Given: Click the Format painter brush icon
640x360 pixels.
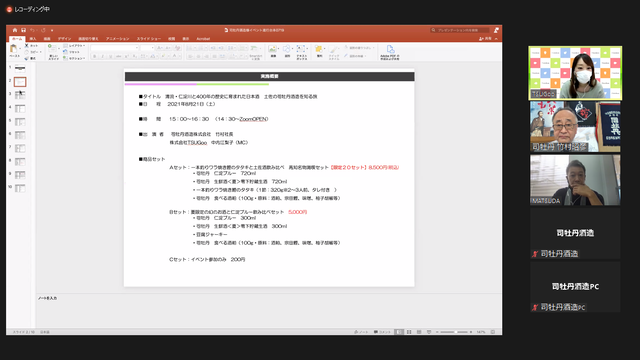Looking at the screenshot, I should pyautogui.click(x=27, y=58).
